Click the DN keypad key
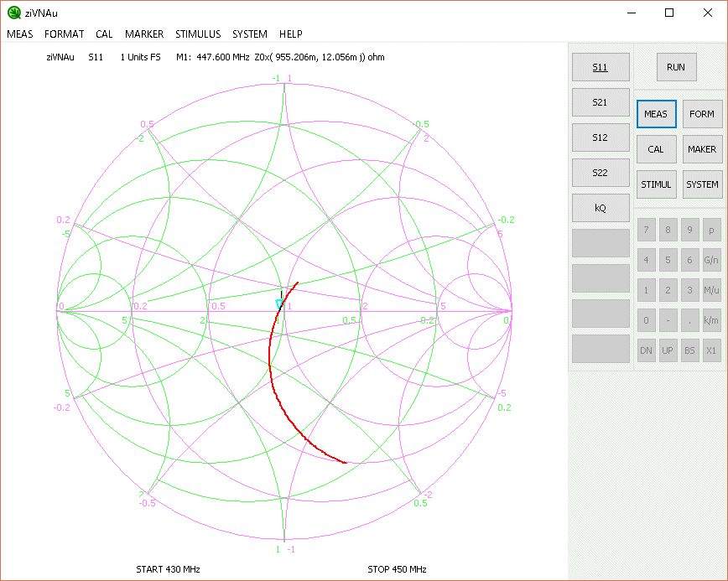This screenshot has height=581, width=728. click(x=647, y=350)
